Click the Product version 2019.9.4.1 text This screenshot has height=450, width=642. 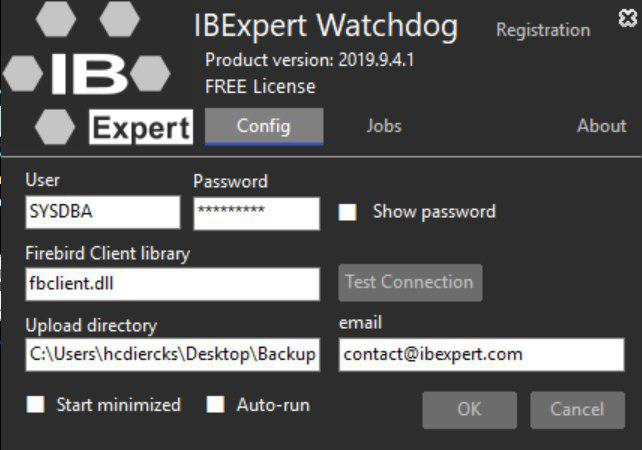[310, 60]
